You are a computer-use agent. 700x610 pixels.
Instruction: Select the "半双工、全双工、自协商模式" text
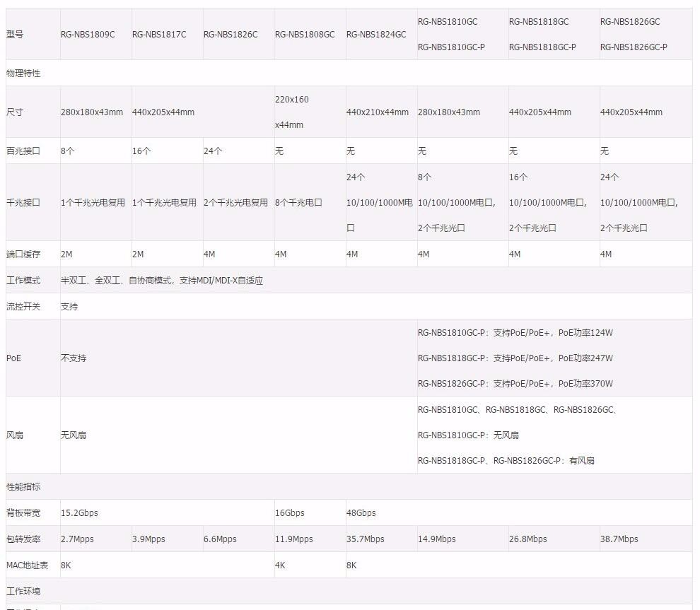pyautogui.click(x=116, y=280)
